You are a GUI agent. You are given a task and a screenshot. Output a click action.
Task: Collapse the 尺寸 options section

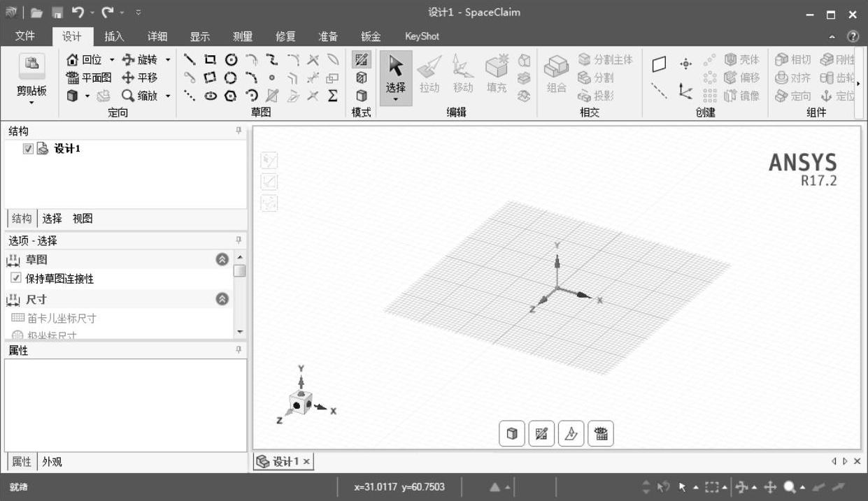click(222, 299)
